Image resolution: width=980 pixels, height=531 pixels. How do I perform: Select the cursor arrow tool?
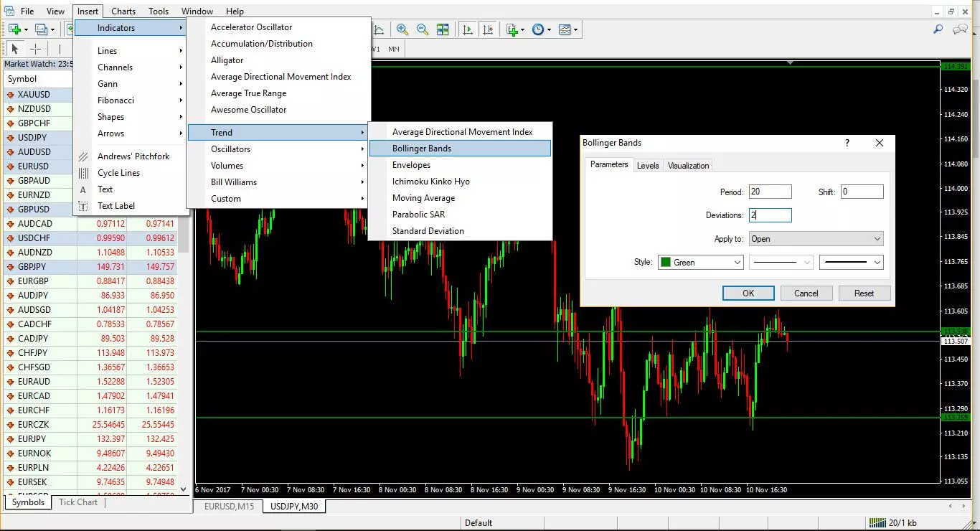16,49
